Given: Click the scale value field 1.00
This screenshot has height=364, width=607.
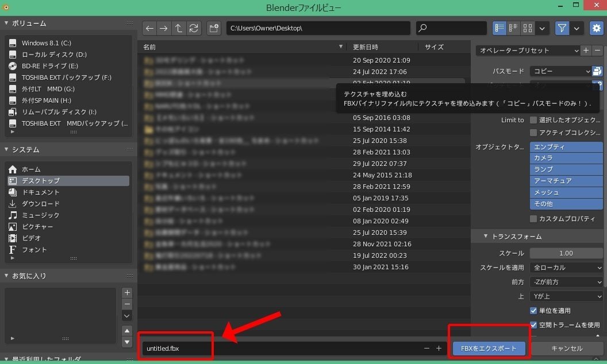Looking at the screenshot, I should coord(566,253).
